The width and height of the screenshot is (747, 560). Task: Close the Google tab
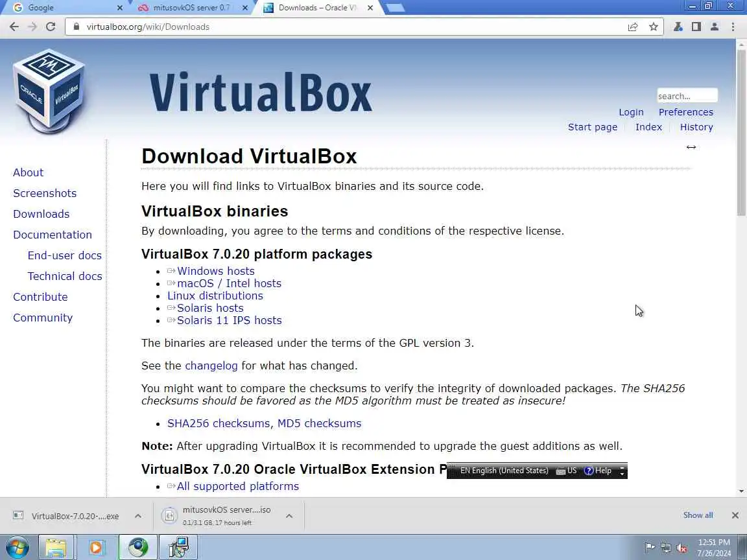119,8
